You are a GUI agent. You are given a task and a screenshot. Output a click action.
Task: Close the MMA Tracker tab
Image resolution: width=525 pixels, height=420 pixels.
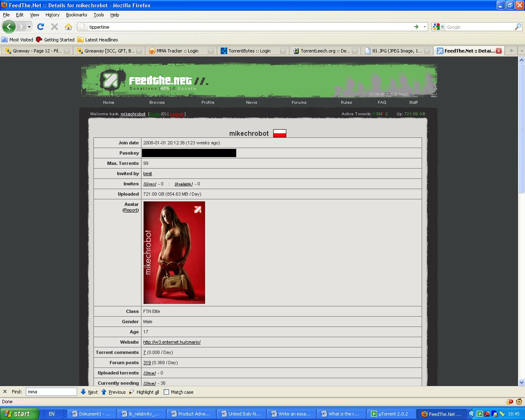[x=210, y=51]
